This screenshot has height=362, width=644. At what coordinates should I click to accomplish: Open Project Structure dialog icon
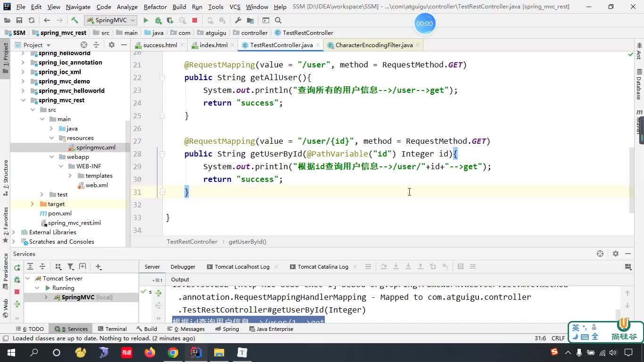250,20
